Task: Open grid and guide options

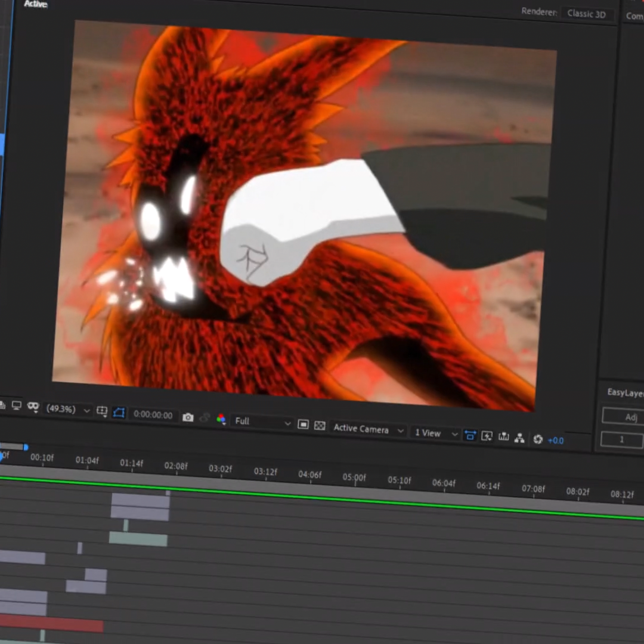Action: point(102,411)
